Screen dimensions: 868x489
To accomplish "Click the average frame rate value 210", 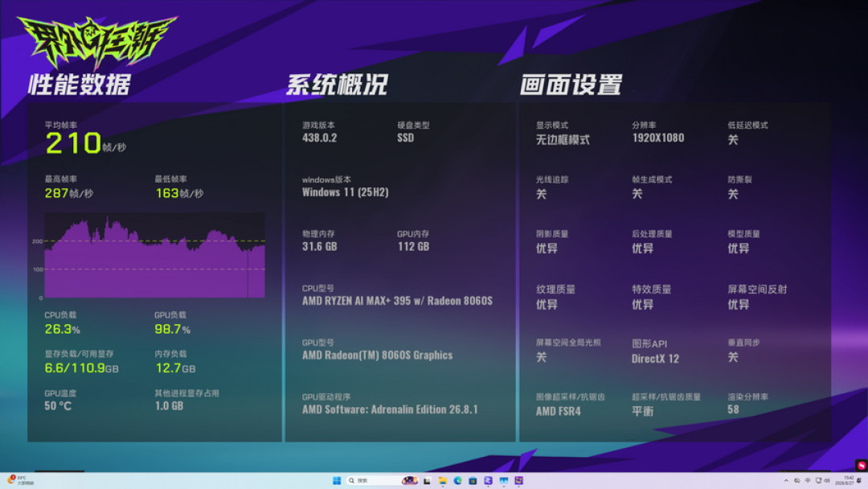I will point(73,143).
